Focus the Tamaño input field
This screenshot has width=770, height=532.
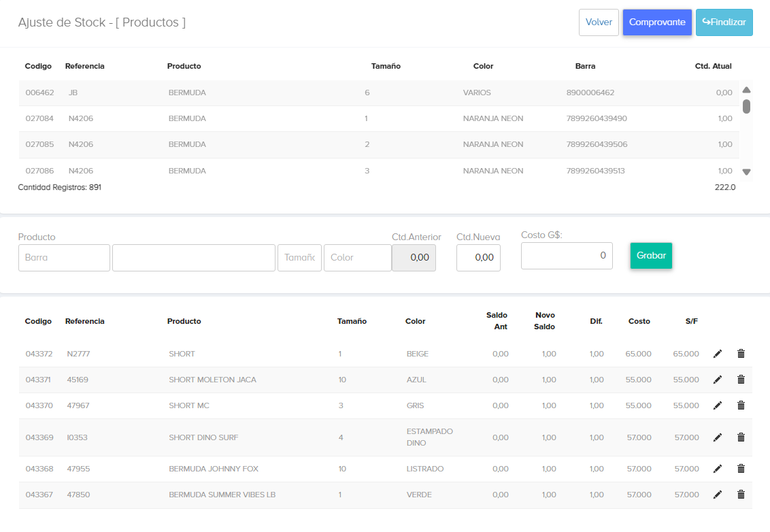(299, 258)
